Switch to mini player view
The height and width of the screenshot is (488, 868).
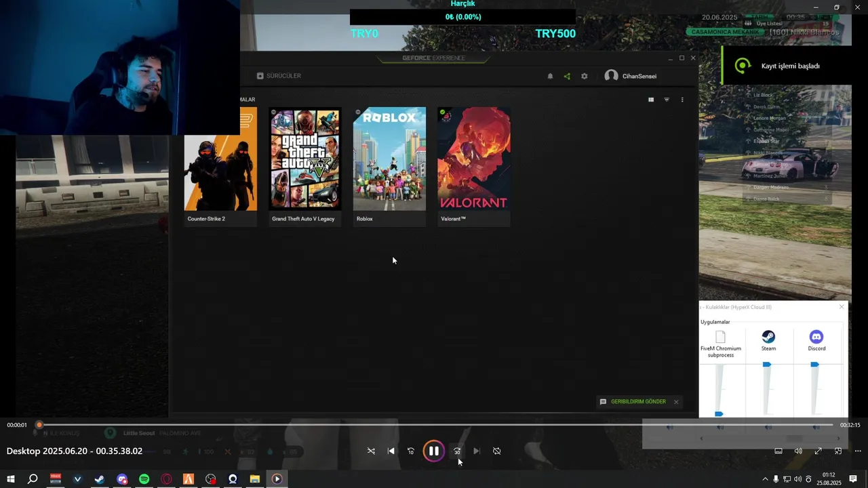(838, 451)
